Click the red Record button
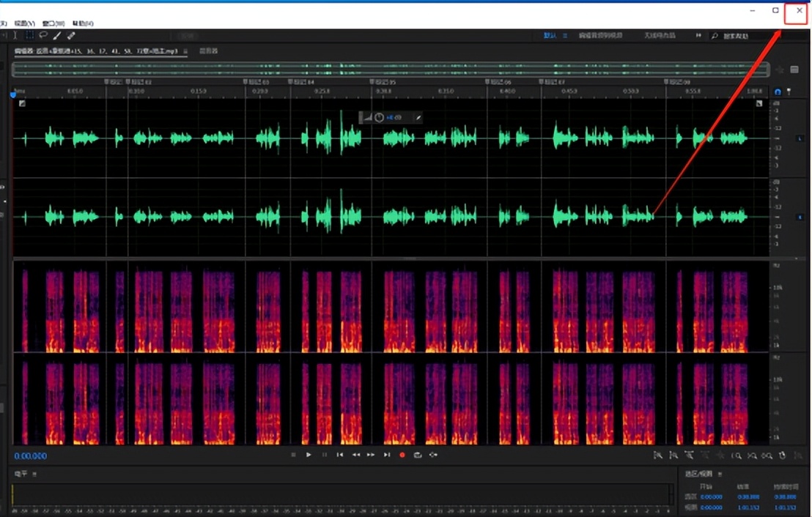 [x=402, y=455]
